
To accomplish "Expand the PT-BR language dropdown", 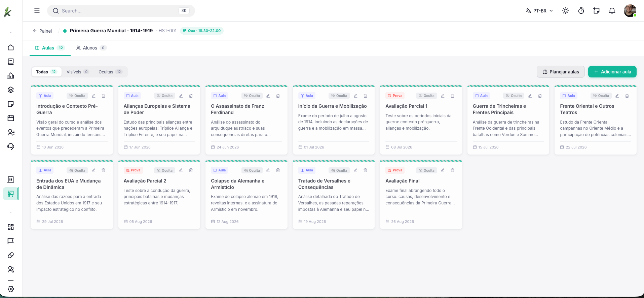I will pyautogui.click(x=539, y=11).
